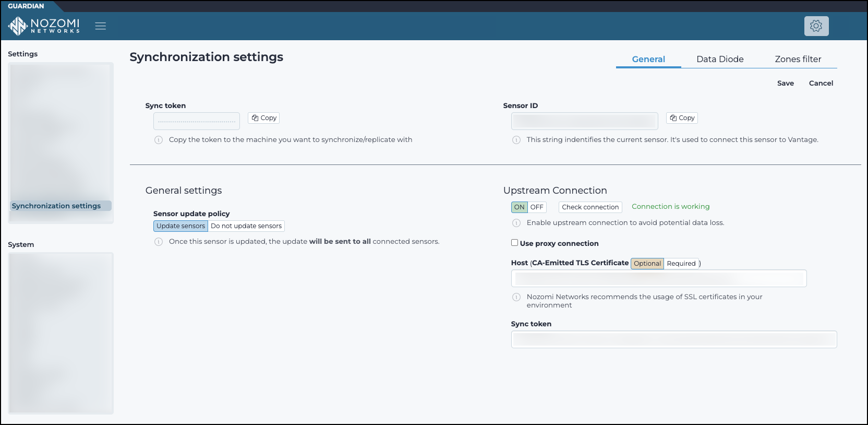Image resolution: width=868 pixels, height=425 pixels.
Task: Click the Sensor ID field
Action: tap(585, 121)
